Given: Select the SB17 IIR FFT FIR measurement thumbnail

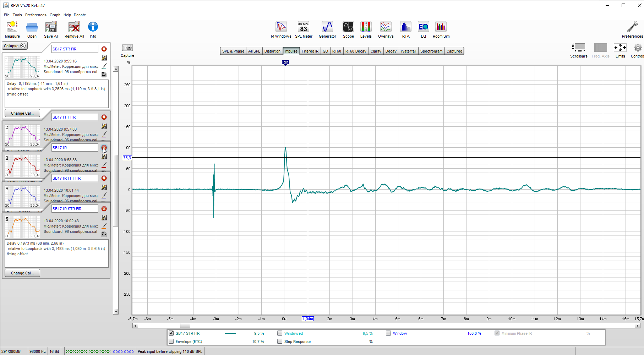Looking at the screenshot, I should click(22, 196).
